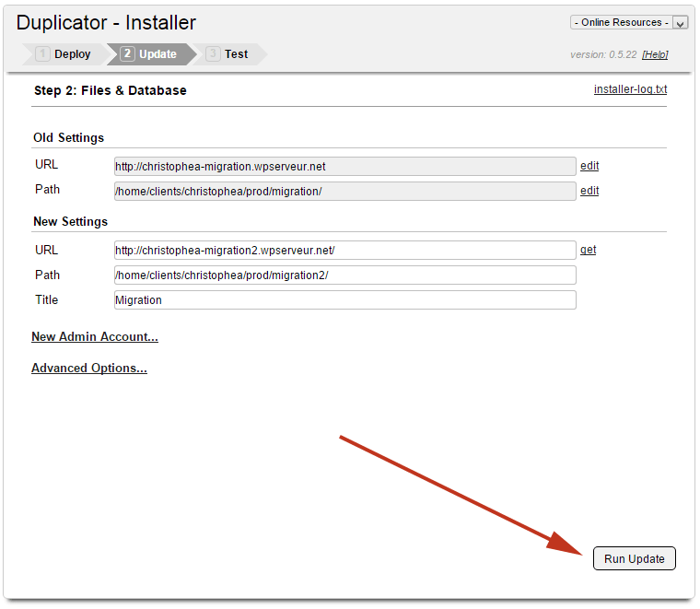Open the Online Resources dropdown
700x609 pixels.
tap(622, 22)
